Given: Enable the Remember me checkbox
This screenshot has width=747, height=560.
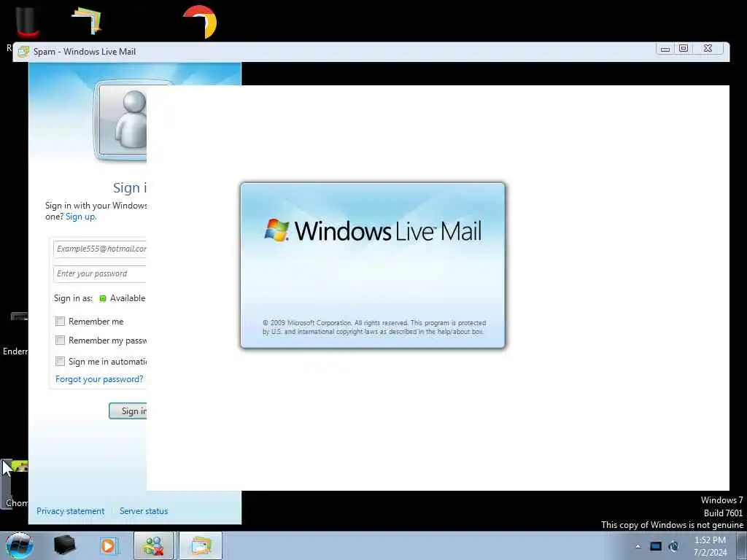Looking at the screenshot, I should (x=60, y=322).
